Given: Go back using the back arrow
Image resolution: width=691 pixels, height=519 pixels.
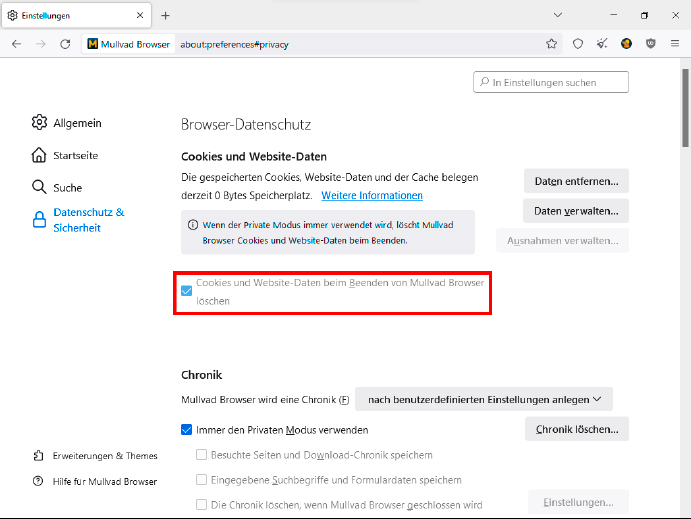Looking at the screenshot, I should point(16,44).
